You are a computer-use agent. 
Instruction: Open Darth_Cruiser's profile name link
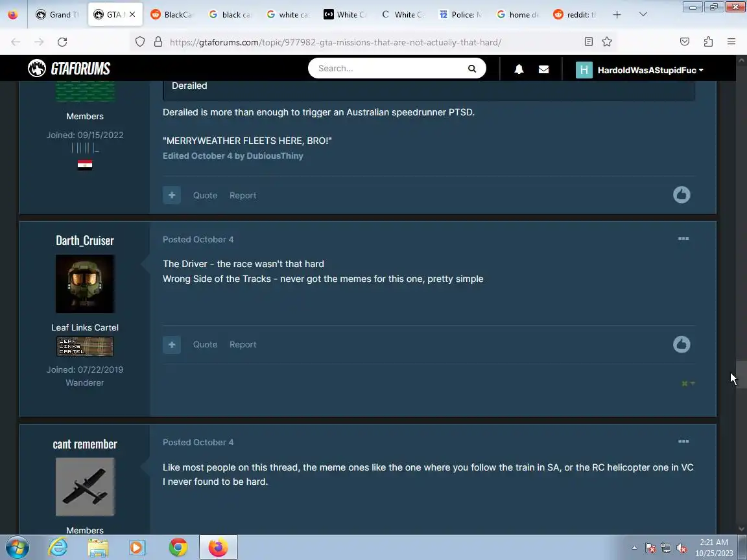tap(85, 240)
